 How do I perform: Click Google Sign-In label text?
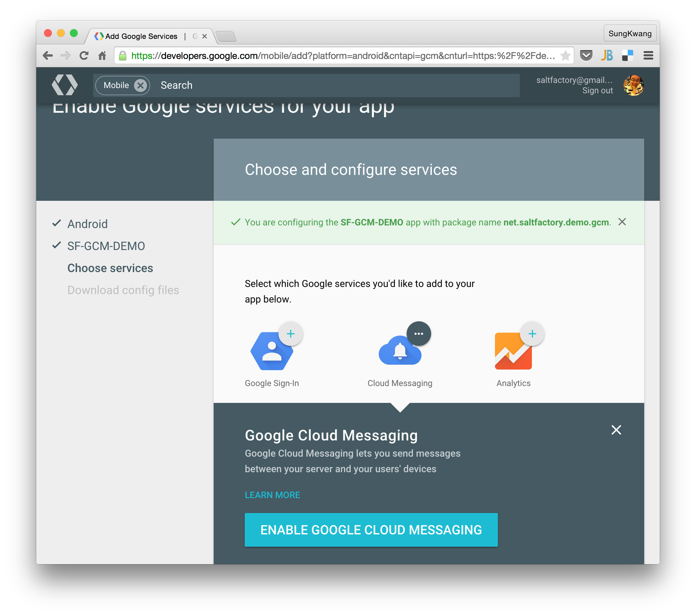pos(272,383)
